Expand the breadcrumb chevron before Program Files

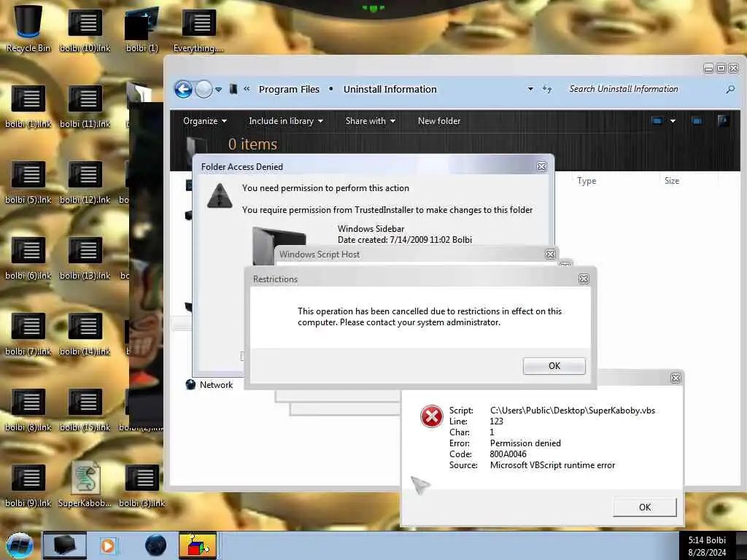click(247, 88)
